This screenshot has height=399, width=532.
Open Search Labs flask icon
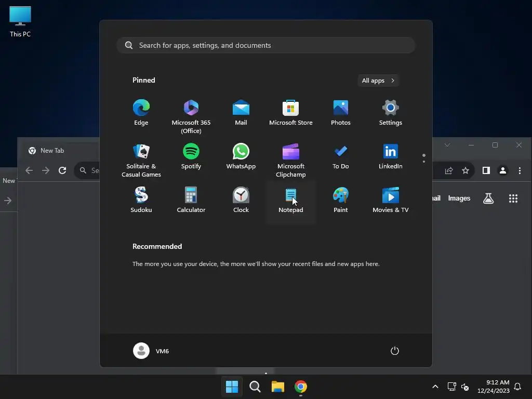pyautogui.click(x=488, y=198)
